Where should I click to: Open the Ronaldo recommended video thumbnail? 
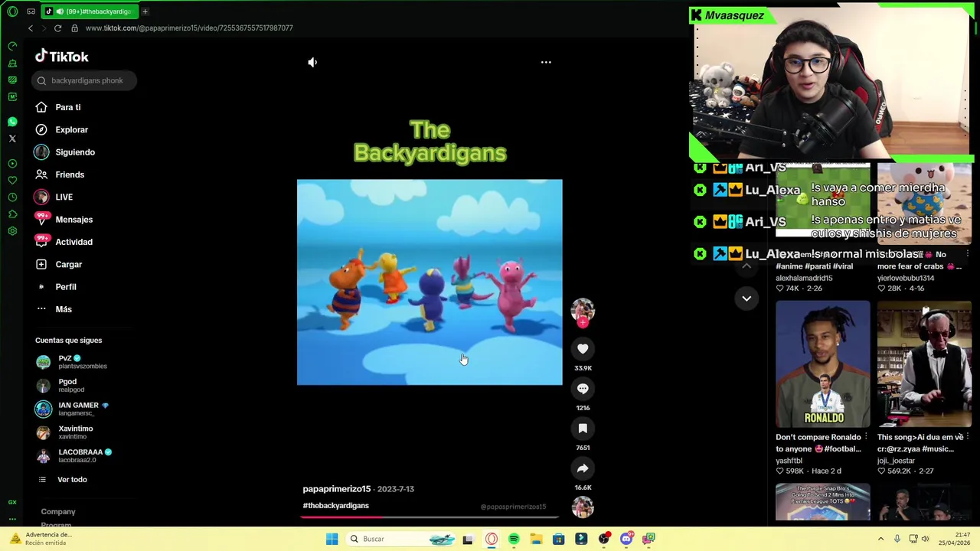click(823, 364)
